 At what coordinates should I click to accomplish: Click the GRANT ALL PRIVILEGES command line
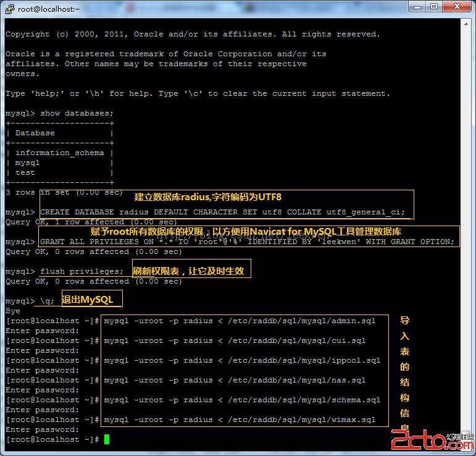tap(247, 242)
